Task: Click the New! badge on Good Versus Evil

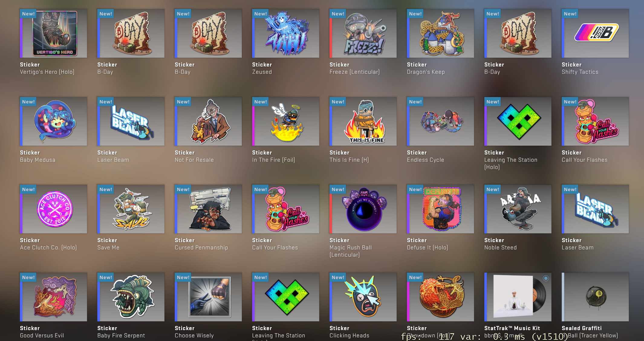Action: pyautogui.click(x=28, y=277)
